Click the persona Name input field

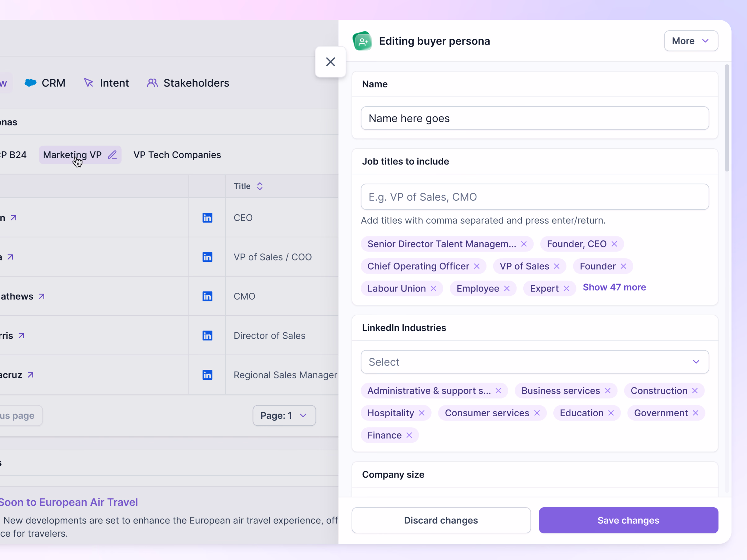pyautogui.click(x=534, y=119)
